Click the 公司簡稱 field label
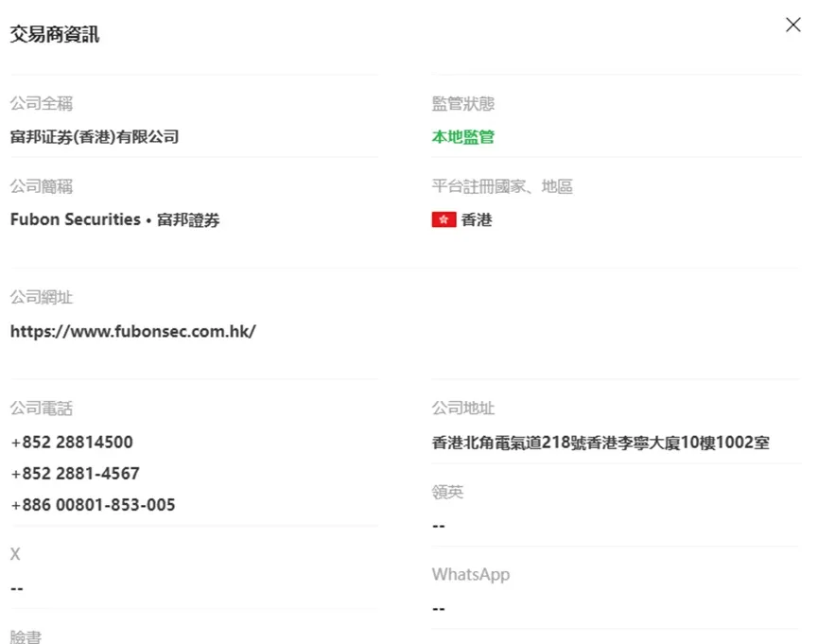Image resolution: width=818 pixels, height=644 pixels. tap(42, 186)
